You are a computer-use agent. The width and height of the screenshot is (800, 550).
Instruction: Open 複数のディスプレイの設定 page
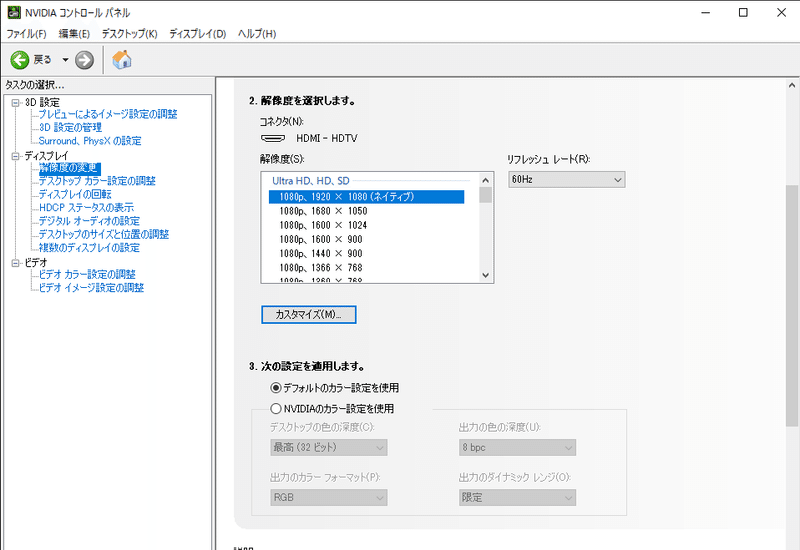tap(89, 247)
